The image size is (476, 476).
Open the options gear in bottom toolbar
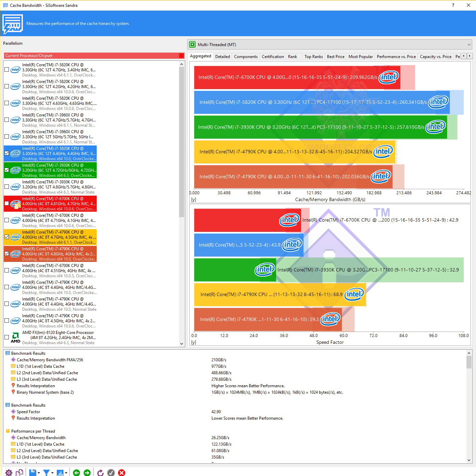tap(9, 473)
